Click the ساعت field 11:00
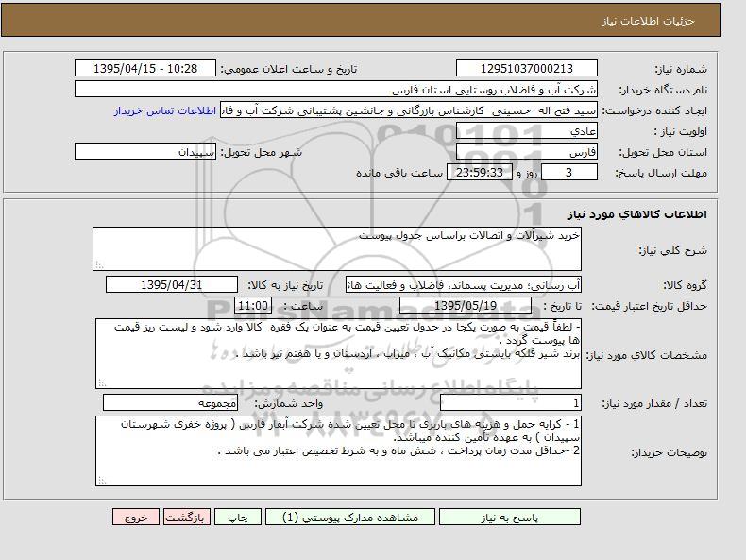 tap(253, 305)
